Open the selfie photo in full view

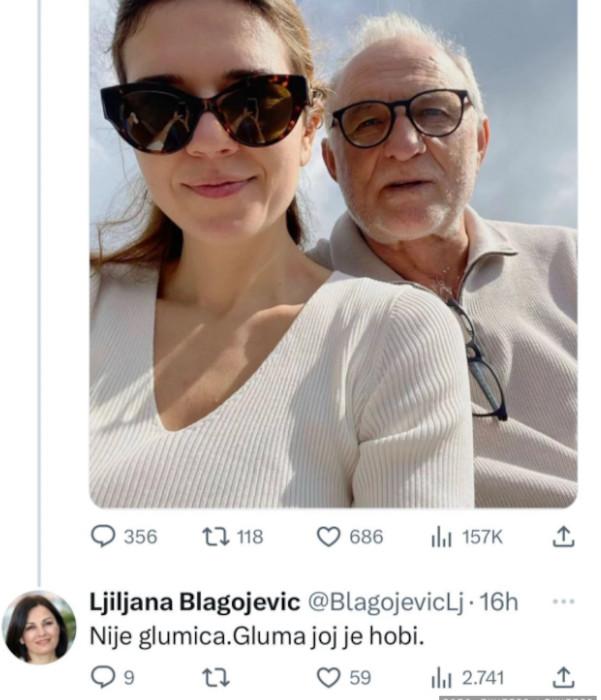tap(333, 250)
